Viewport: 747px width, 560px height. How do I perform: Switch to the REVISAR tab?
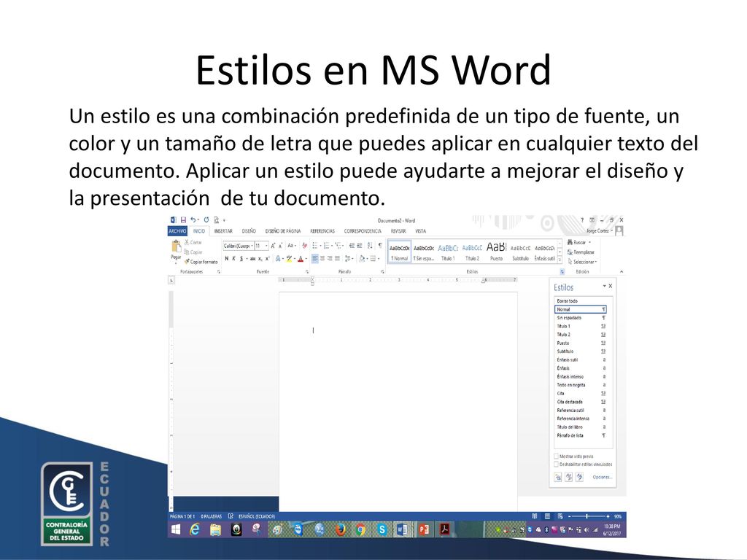tap(398, 231)
